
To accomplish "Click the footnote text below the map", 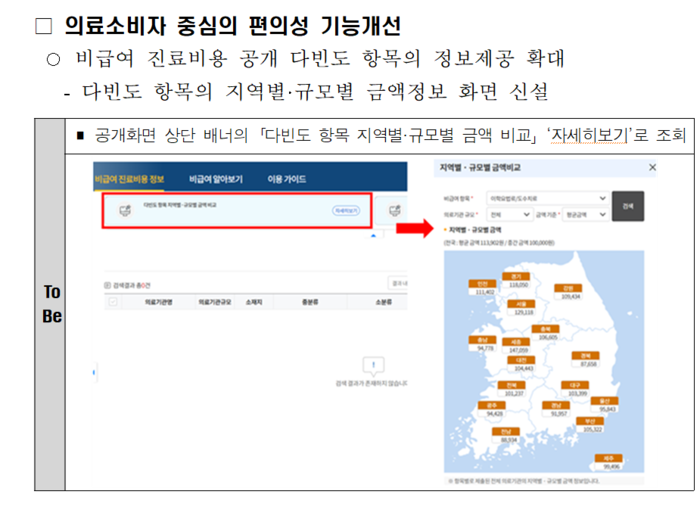I will tap(524, 481).
